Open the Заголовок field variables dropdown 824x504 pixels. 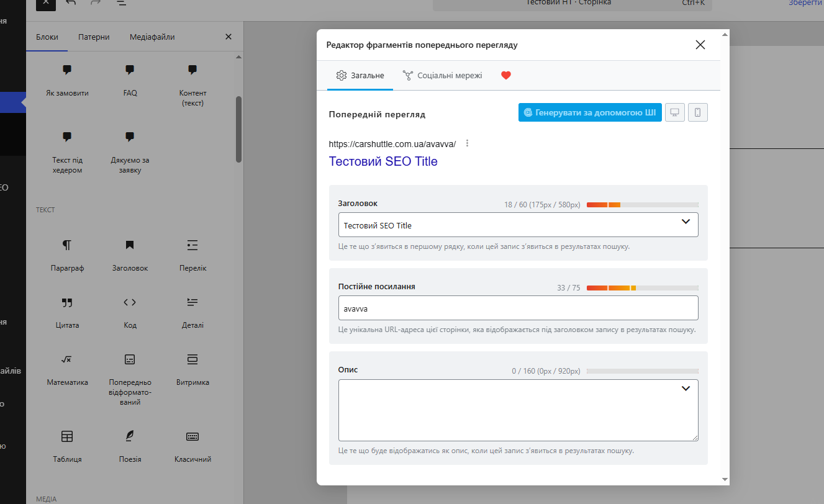[686, 222]
